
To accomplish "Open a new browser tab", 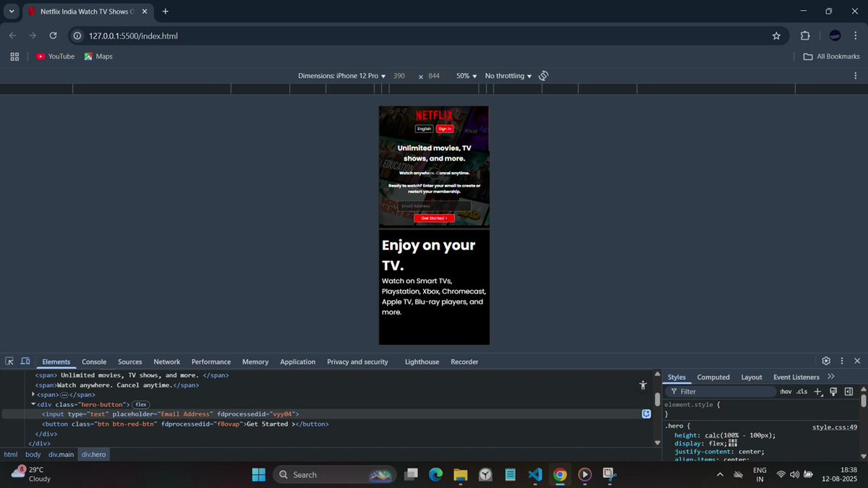I will pos(166,12).
